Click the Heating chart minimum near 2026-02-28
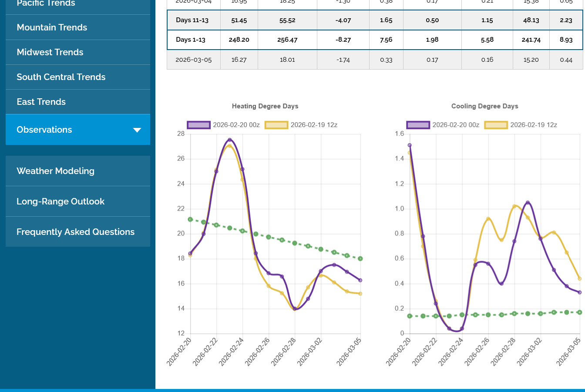Image resolution: width=585 pixels, height=392 pixels. click(x=295, y=308)
